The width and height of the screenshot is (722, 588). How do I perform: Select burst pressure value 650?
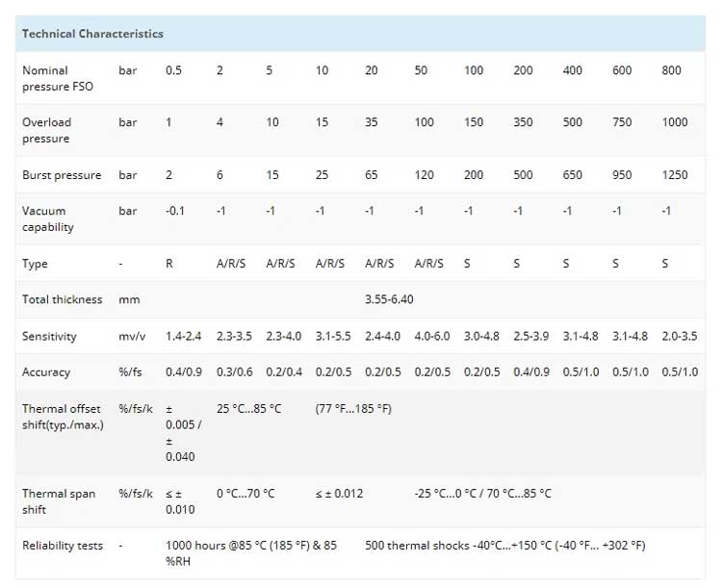(573, 175)
